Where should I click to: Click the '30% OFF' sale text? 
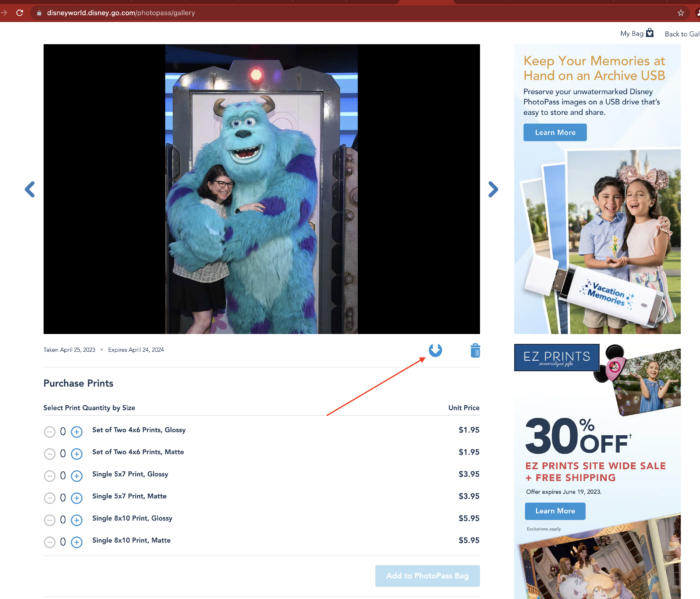click(x=578, y=436)
